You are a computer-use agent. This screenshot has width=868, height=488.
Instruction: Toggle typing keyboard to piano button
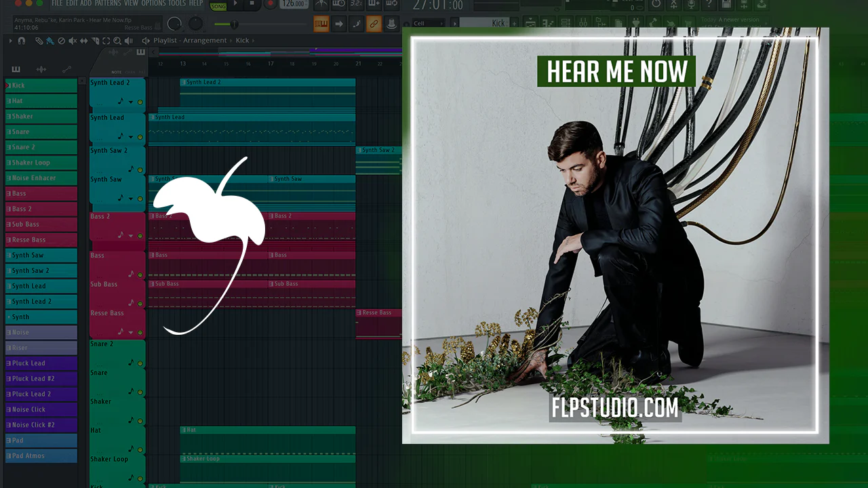point(321,24)
